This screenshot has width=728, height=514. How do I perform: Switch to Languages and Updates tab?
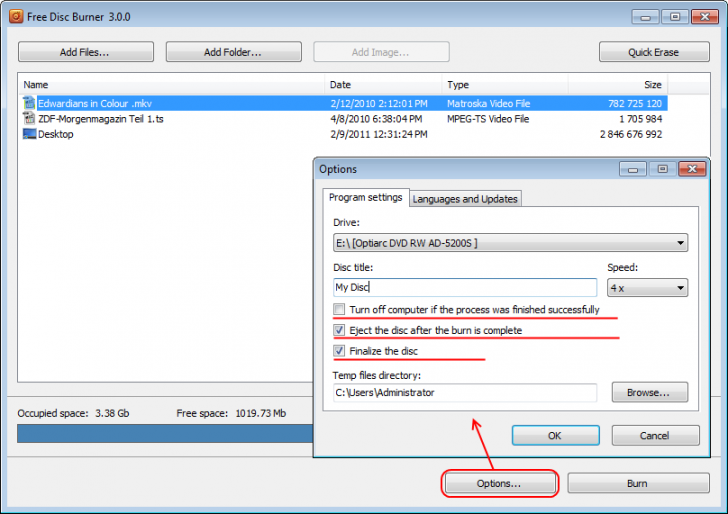(465, 199)
